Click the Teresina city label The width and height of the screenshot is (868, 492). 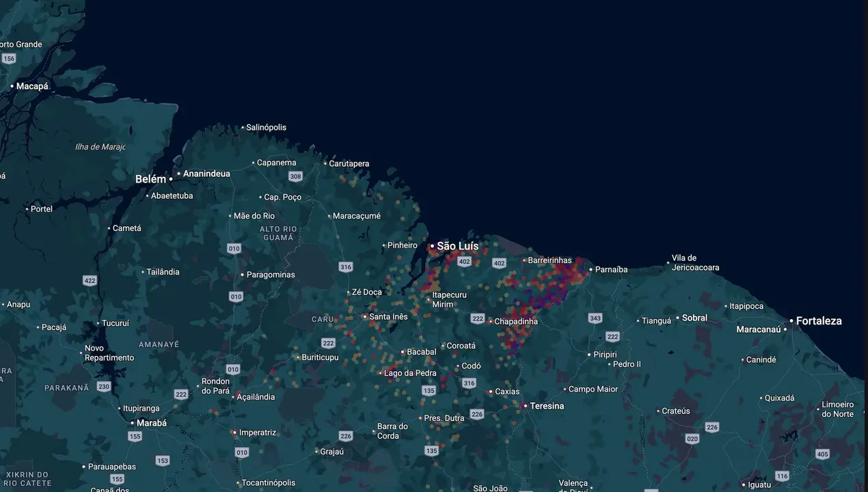(547, 406)
